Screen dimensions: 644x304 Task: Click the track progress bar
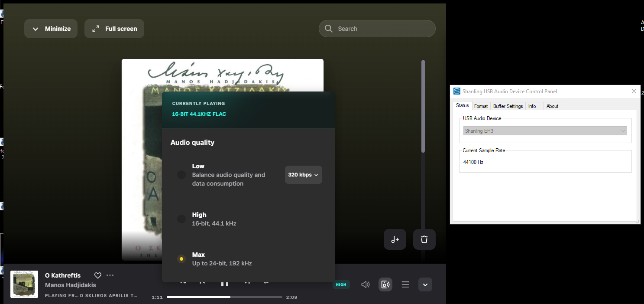tap(224, 297)
